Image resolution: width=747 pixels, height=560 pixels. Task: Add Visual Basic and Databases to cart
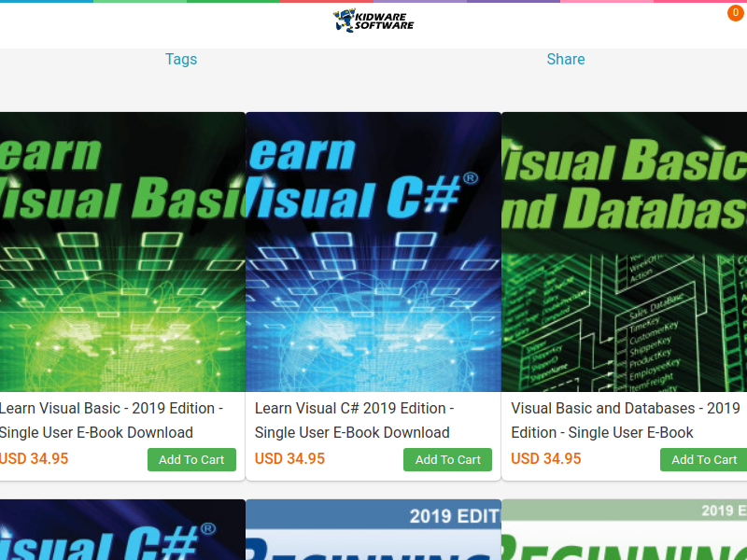coord(704,459)
